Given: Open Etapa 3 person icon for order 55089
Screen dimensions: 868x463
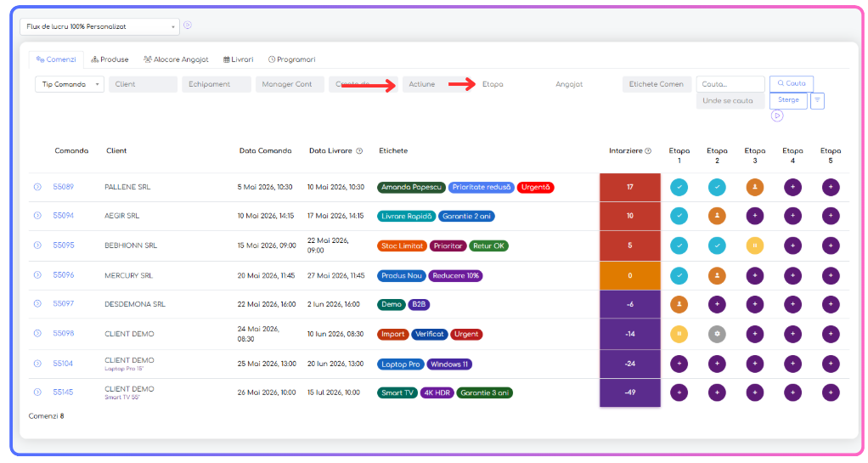Looking at the screenshot, I should tap(754, 187).
